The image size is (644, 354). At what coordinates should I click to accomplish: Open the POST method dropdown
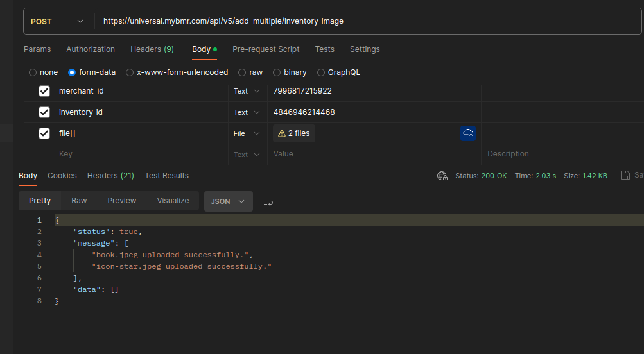click(57, 21)
